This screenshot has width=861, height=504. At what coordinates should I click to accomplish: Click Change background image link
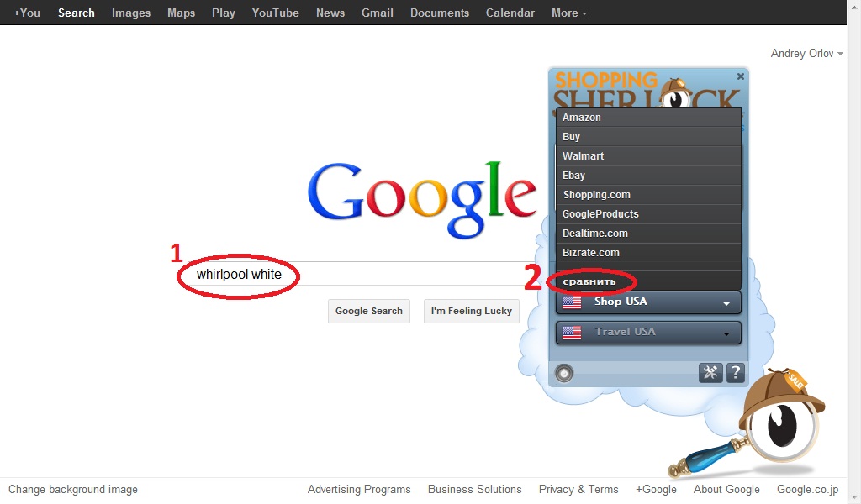point(73,489)
